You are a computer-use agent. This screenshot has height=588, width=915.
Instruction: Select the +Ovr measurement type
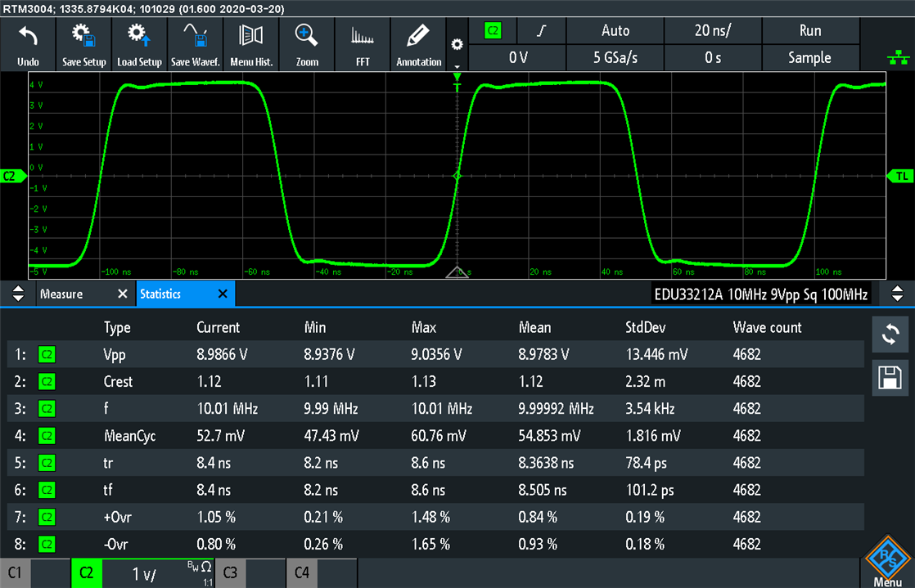tap(119, 518)
